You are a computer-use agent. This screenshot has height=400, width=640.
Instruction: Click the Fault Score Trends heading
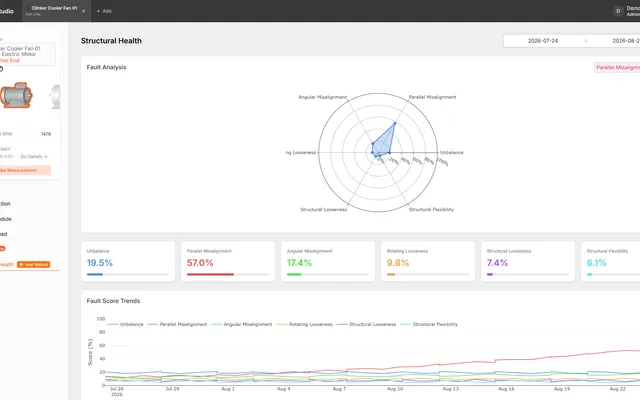coord(113,301)
